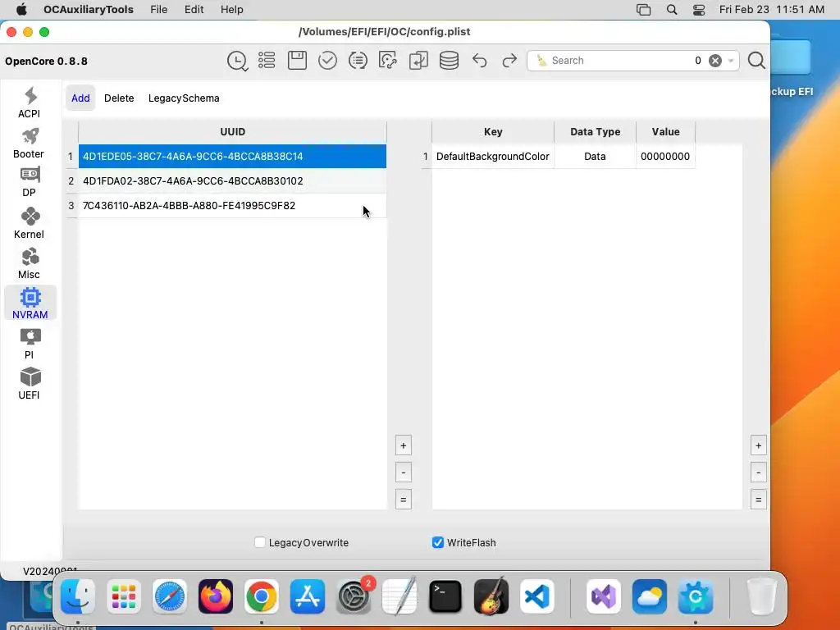Viewport: 840px width, 630px height.
Task: Click the list view toolbar icon
Action: [x=267, y=61]
